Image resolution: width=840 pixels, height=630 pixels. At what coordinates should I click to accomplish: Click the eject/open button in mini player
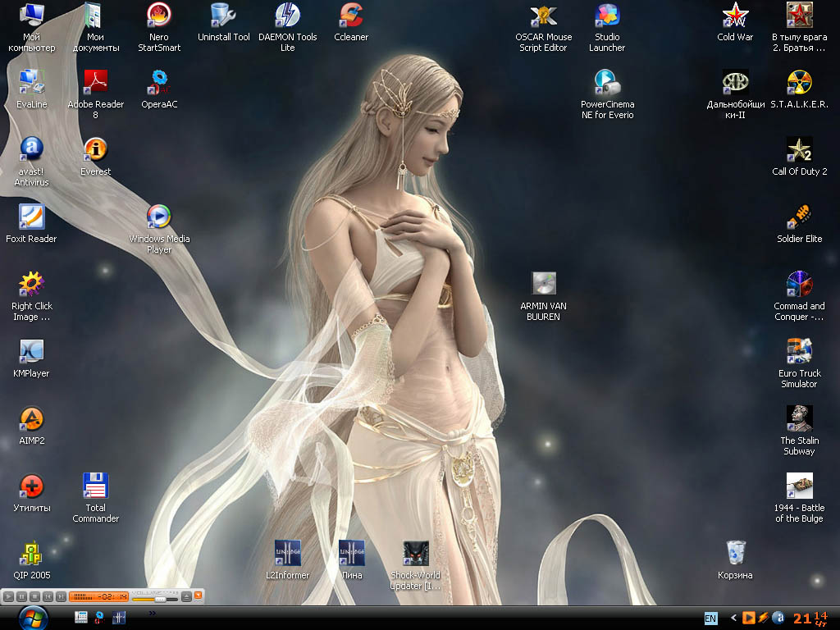[186, 596]
